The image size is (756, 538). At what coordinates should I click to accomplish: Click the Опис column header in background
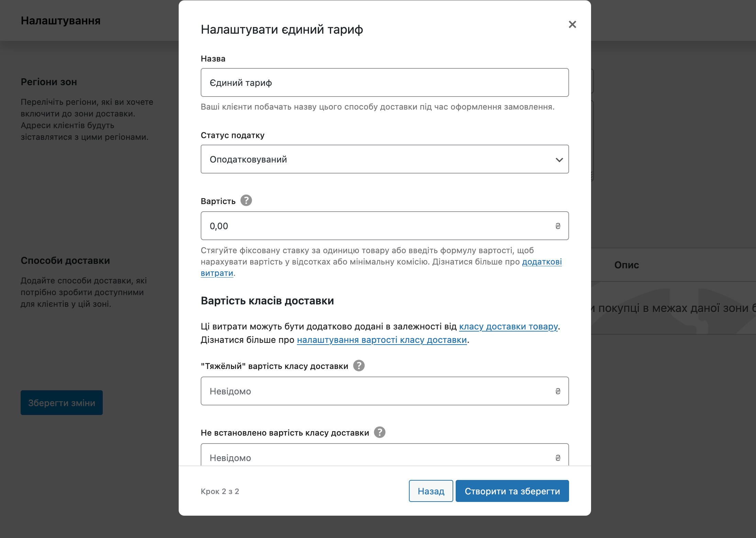click(626, 265)
